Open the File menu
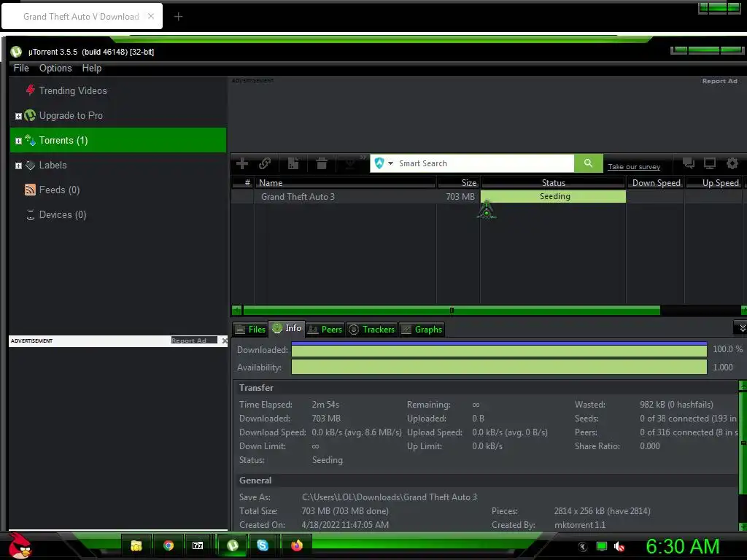The width and height of the screenshot is (747, 560). click(21, 68)
